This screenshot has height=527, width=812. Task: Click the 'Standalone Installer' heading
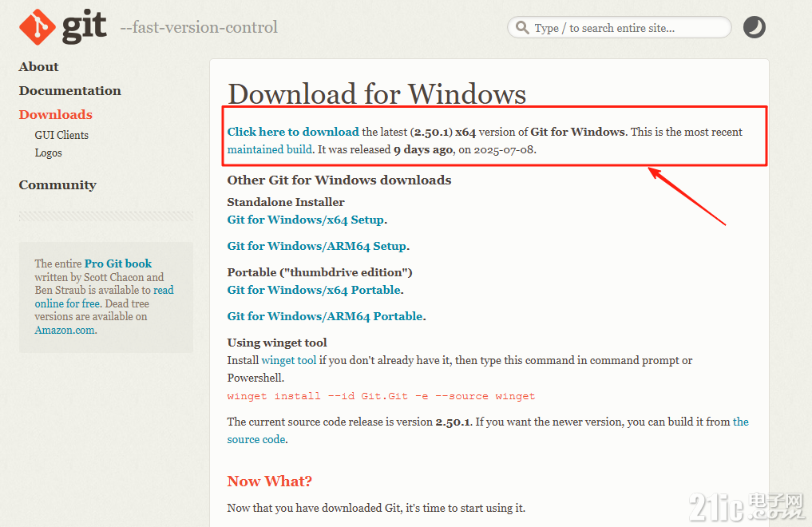point(286,202)
